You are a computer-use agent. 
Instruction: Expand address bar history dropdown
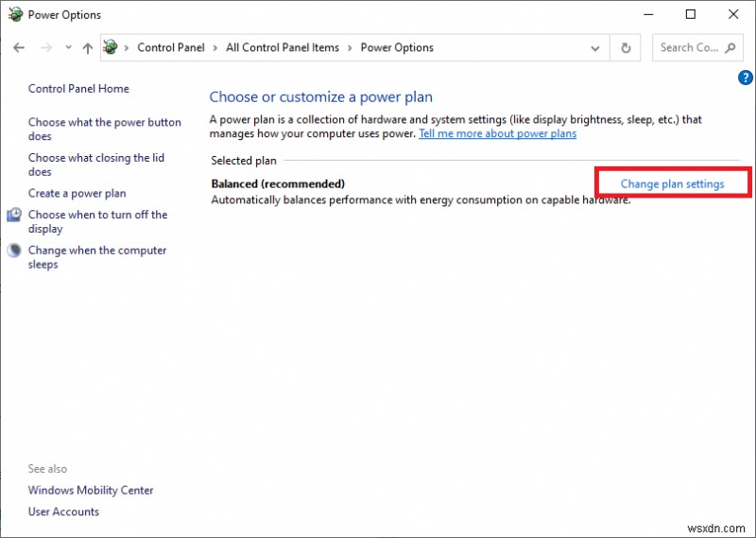pyautogui.click(x=595, y=48)
